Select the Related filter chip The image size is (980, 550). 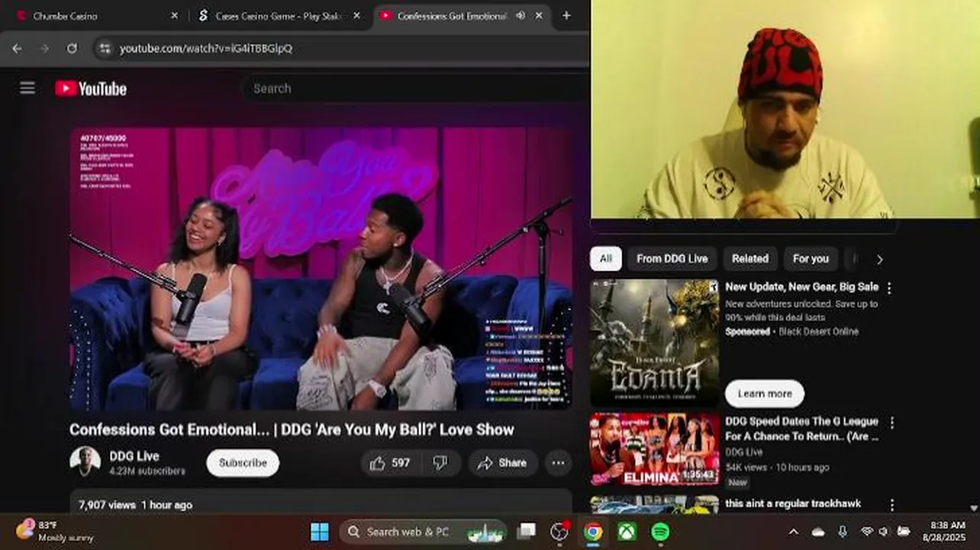pyautogui.click(x=750, y=259)
